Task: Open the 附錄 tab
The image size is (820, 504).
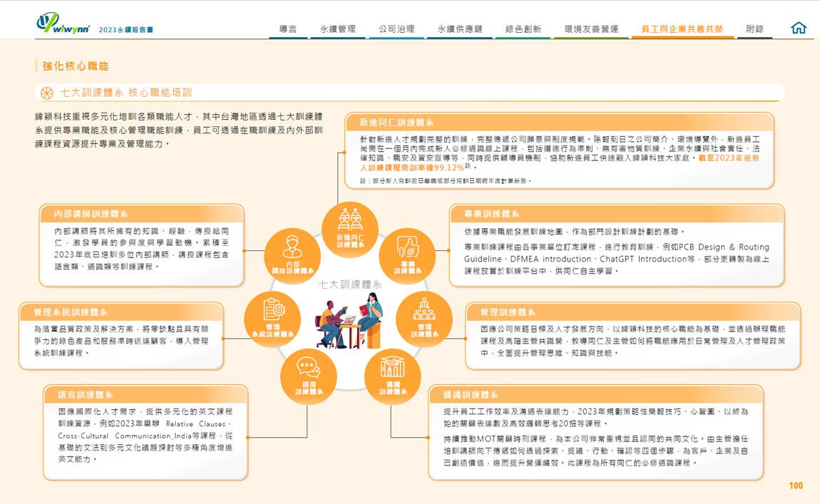Action: pyautogui.click(x=754, y=29)
